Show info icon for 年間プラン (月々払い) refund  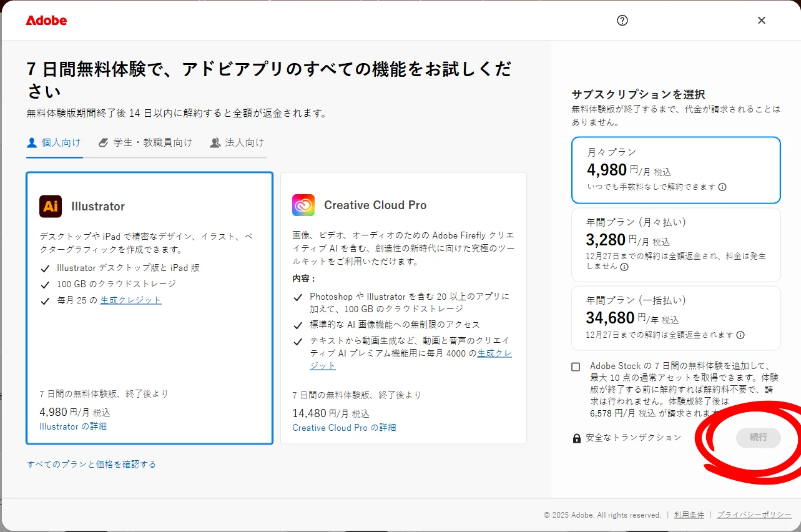624,267
